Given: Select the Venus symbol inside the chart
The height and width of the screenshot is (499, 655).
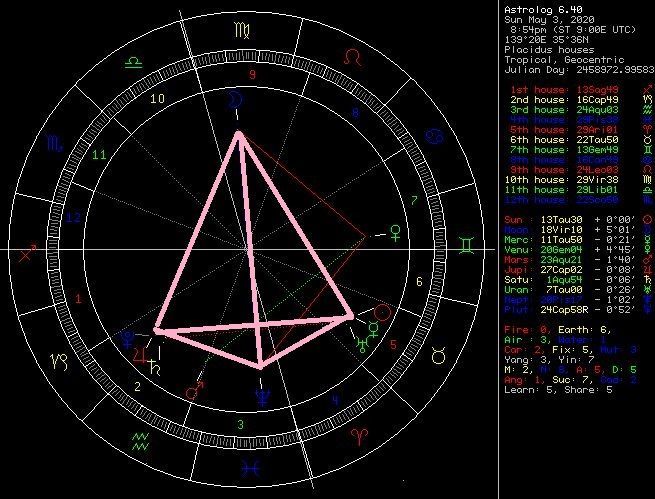Looking at the screenshot, I should click(395, 233).
